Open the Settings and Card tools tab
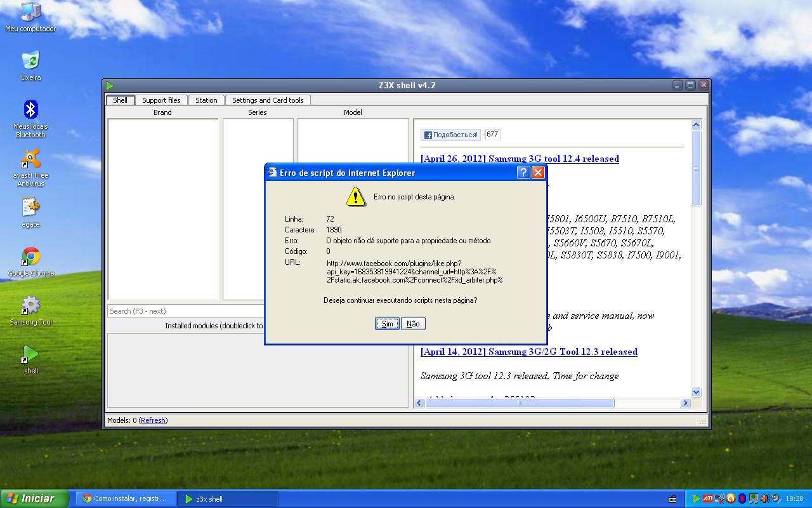This screenshot has height=508, width=812. (x=268, y=100)
